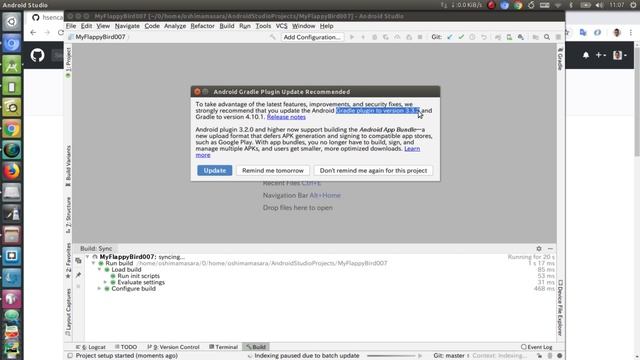Screen dimensions: 640x360
Task: Click the toggle view icon in Build panel
Action: click(x=78, y=260)
